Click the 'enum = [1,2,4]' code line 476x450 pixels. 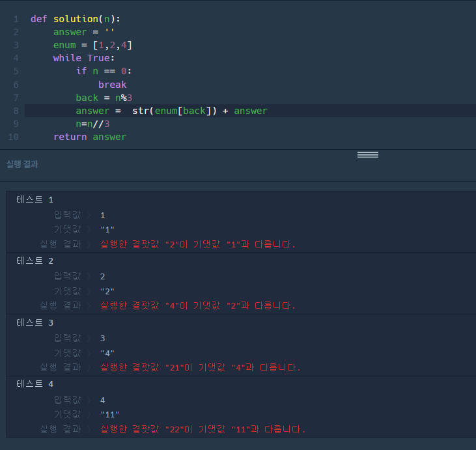click(92, 45)
